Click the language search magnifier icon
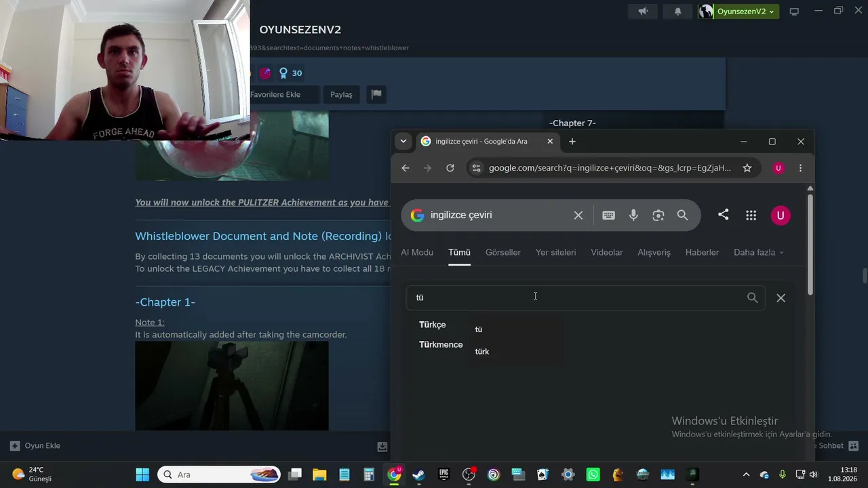The image size is (868, 488). click(x=753, y=298)
